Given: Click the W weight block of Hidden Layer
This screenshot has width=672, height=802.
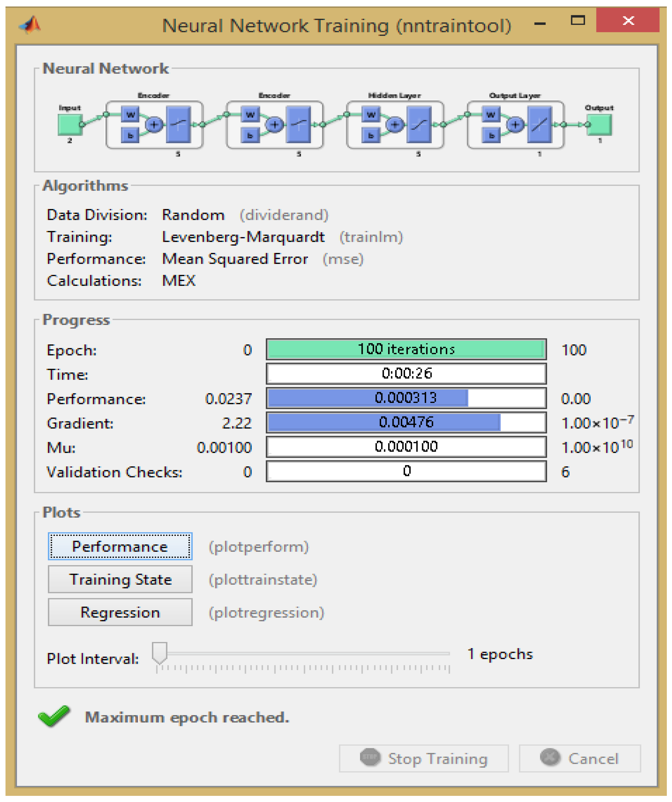Looking at the screenshot, I should point(371,114).
